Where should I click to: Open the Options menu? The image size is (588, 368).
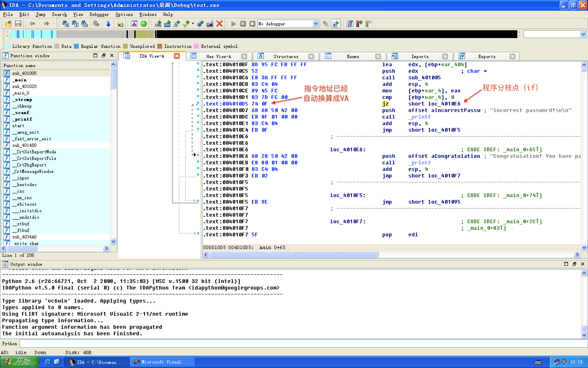coord(124,14)
